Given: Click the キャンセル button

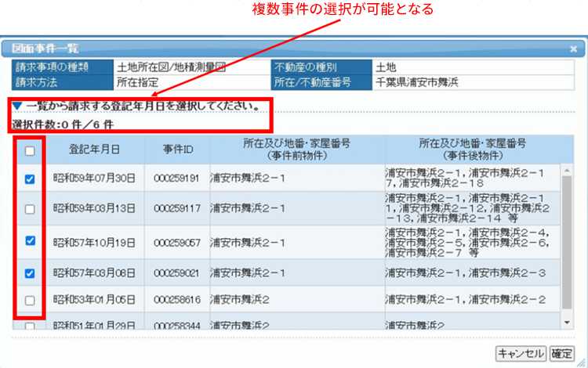Looking at the screenshot, I should coord(521,353).
